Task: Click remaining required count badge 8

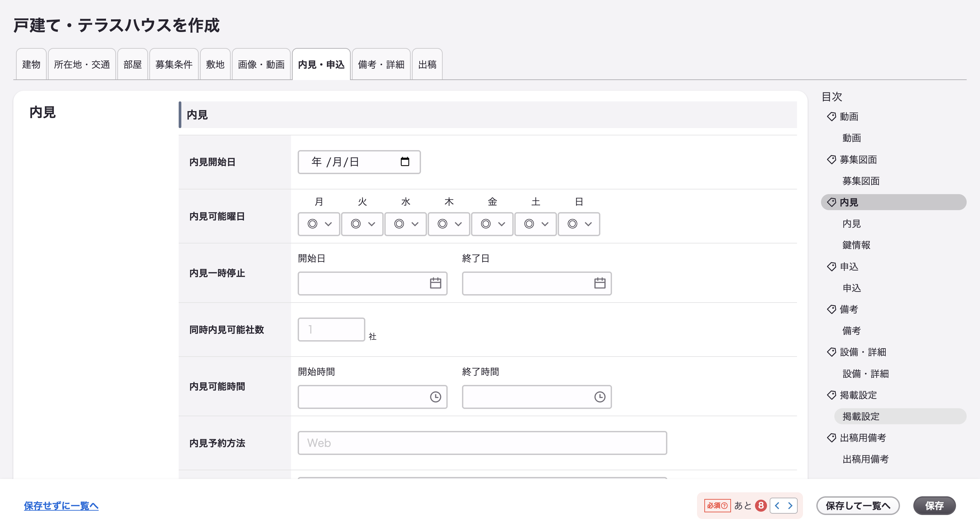Action: pyautogui.click(x=761, y=506)
